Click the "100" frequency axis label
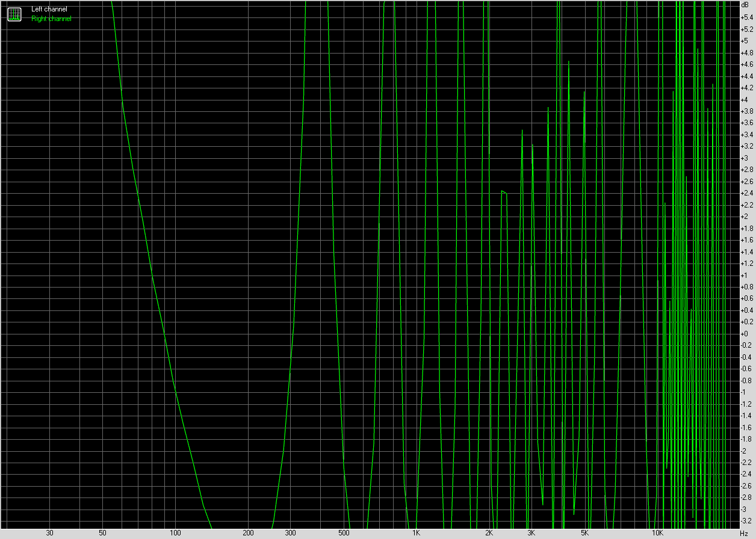The image size is (756, 539). pyautogui.click(x=175, y=534)
